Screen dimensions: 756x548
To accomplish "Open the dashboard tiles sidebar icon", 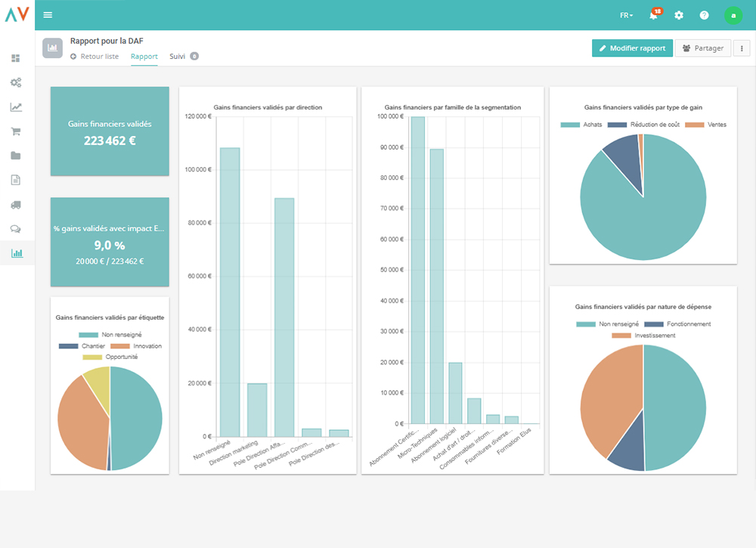I will point(16,58).
